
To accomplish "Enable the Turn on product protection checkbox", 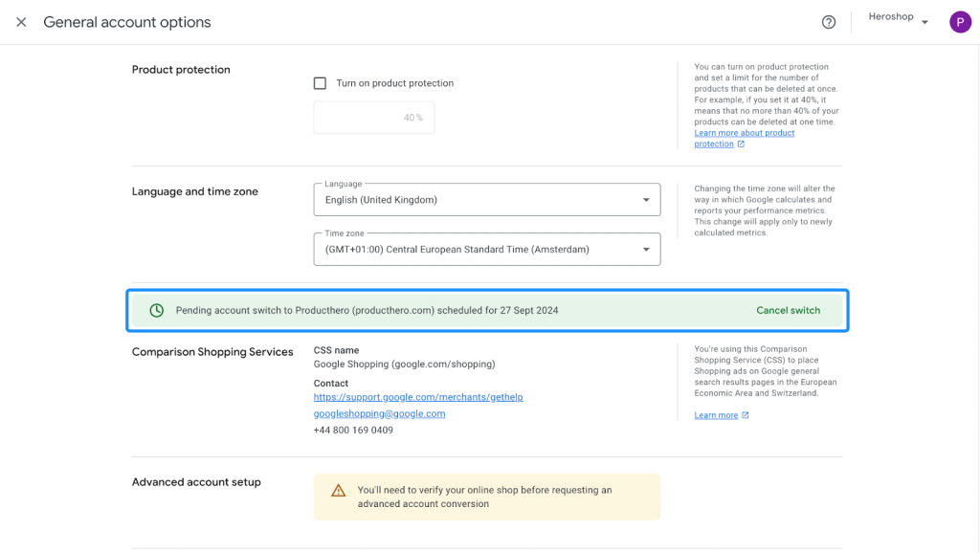I will point(320,83).
